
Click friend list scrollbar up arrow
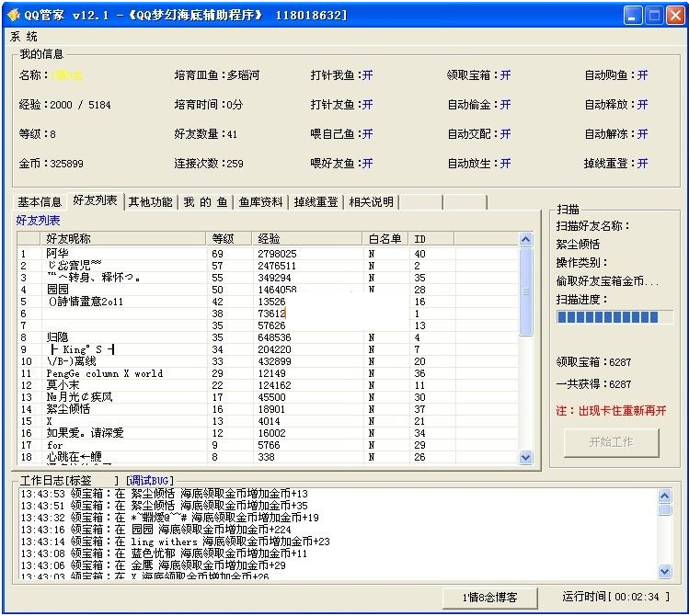(x=526, y=240)
